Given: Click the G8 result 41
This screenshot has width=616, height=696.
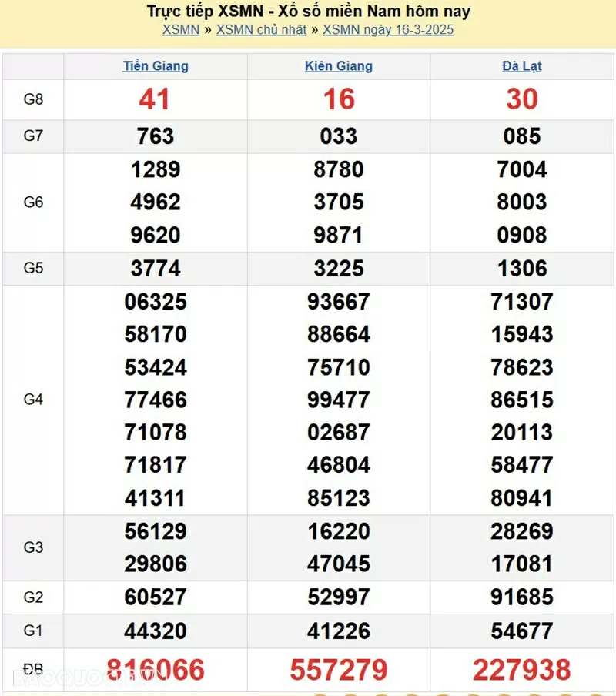Looking at the screenshot, I should 155,99.
